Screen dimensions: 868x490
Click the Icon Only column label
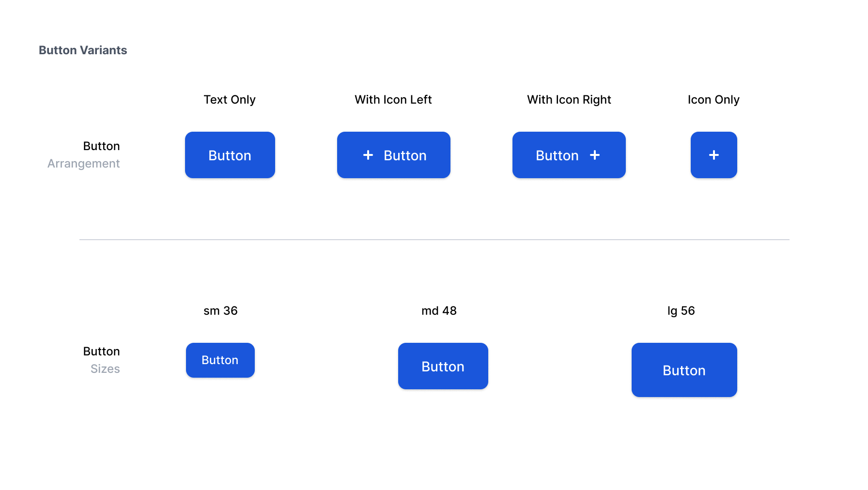(713, 100)
